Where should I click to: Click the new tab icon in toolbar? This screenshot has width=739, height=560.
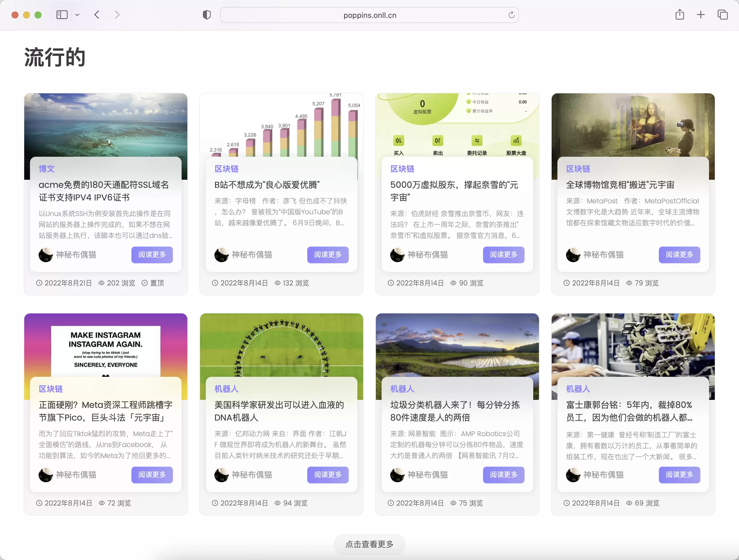coord(701,15)
